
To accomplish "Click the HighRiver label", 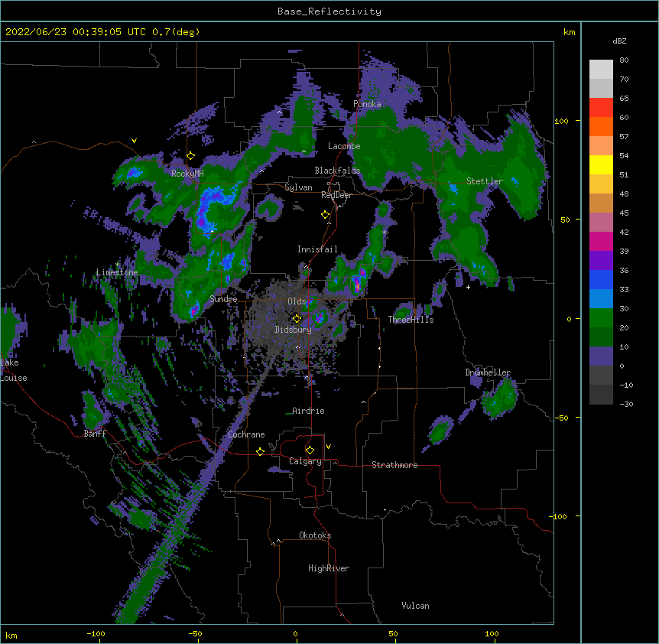I will pos(329,568).
